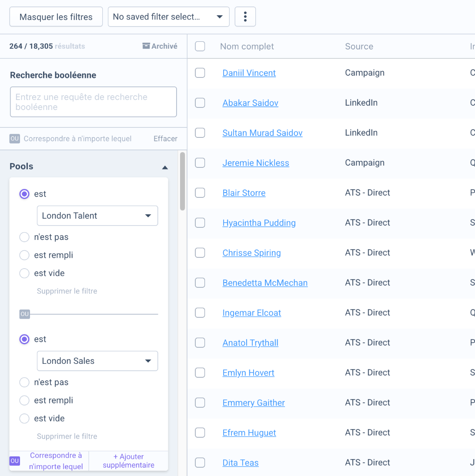Remove the London Sales filter via Supprimer le filtre

[67, 436]
